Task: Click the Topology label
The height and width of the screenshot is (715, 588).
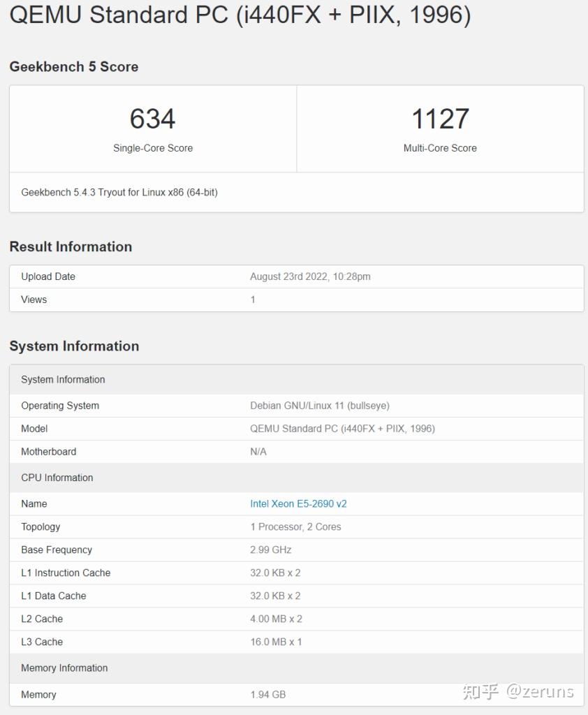Action: [41, 526]
